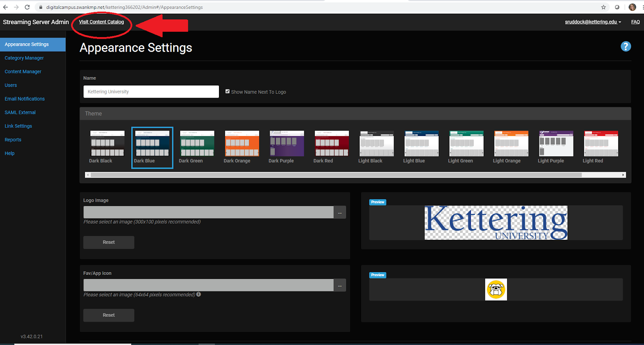
Task: Open the FAQ link
Action: [x=635, y=22]
